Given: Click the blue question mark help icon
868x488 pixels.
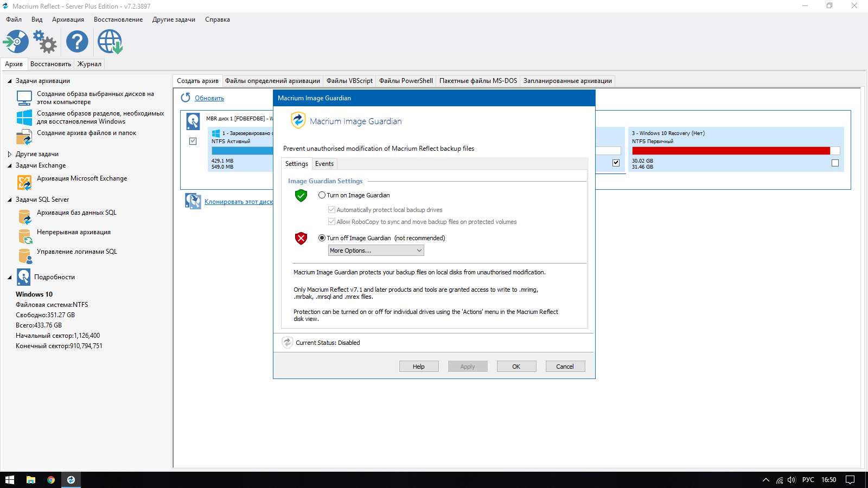Looking at the screenshot, I should pyautogui.click(x=77, y=42).
